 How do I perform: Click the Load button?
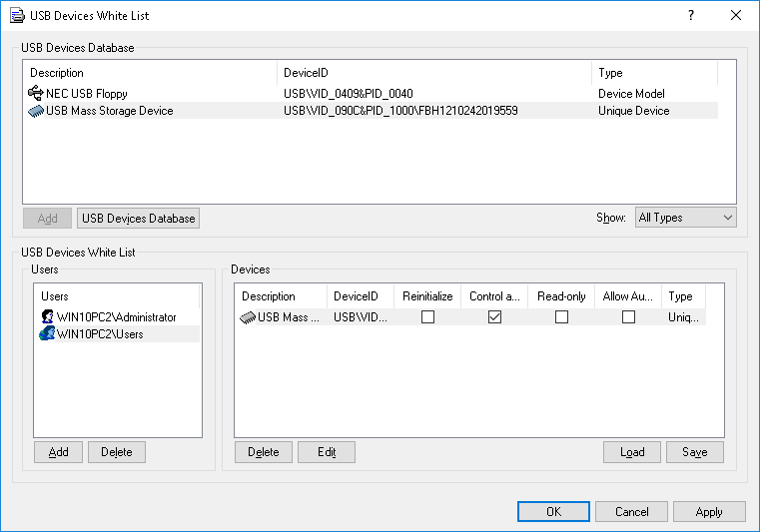tap(632, 452)
